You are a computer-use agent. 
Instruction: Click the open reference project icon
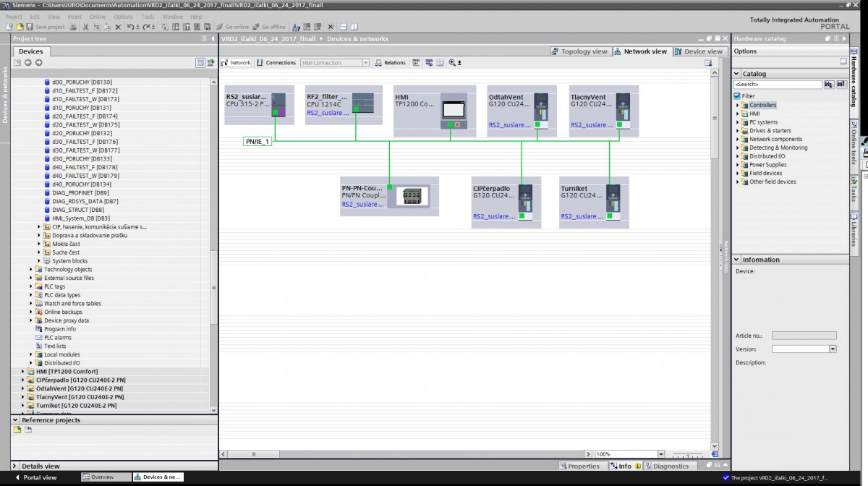point(17,430)
